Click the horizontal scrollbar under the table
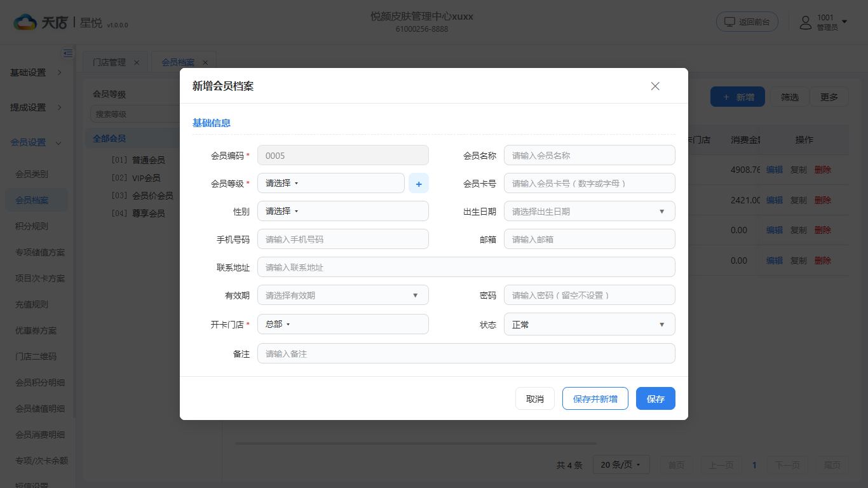Viewport: 868px width, 488px height. pyautogui.click(x=416, y=443)
